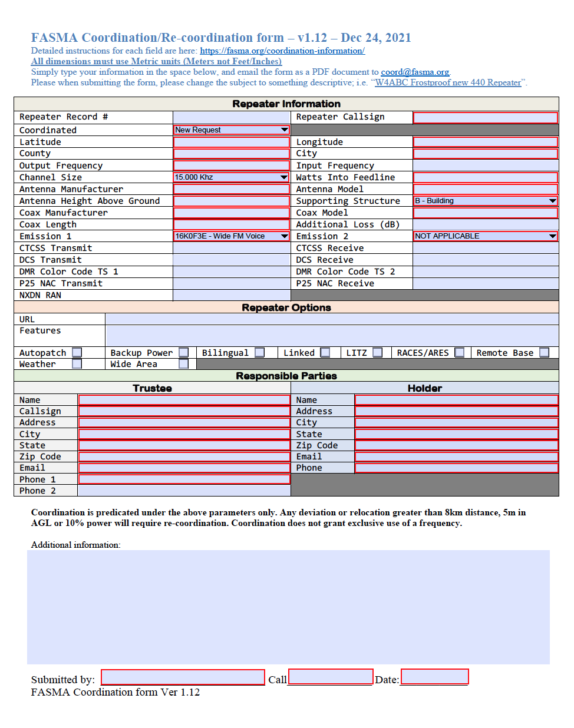Select the Latitude input field
Viewport: 574px width, 728px height.
[232, 141]
